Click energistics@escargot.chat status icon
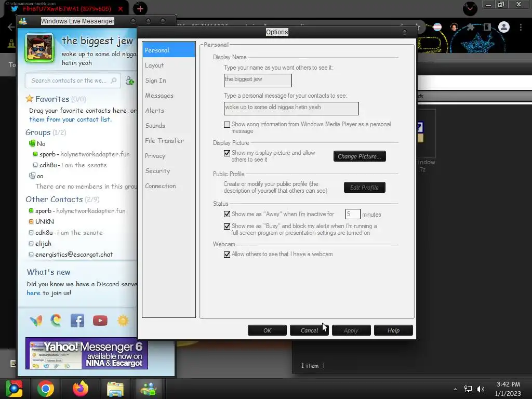The image size is (532, 399). [x=31, y=254]
